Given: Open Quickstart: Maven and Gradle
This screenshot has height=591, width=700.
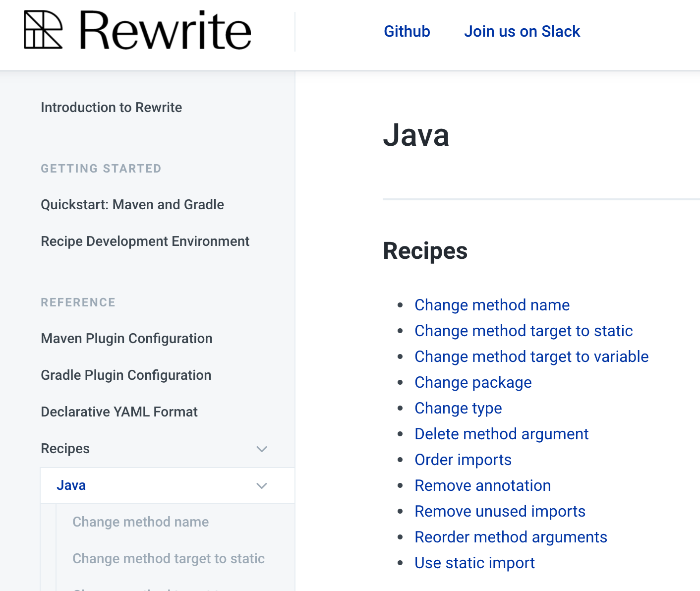Looking at the screenshot, I should [x=132, y=205].
